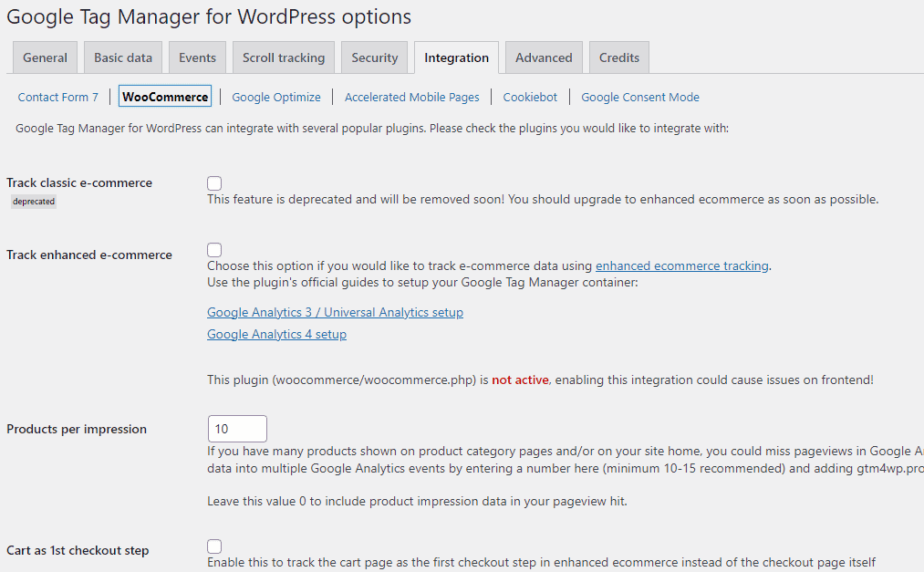Open Google Optimize integration settings
The image size is (924, 572).
276,97
